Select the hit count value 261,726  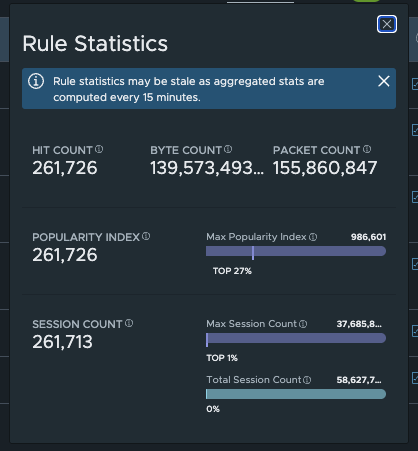65,168
